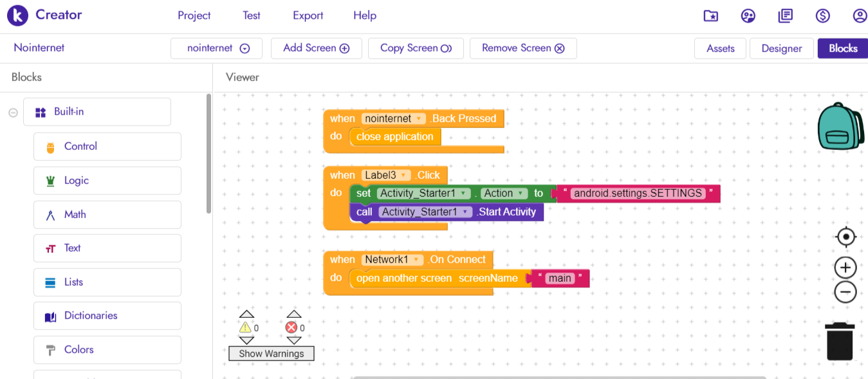
Task: Open the Network1 component dropdown
Action: (x=417, y=260)
